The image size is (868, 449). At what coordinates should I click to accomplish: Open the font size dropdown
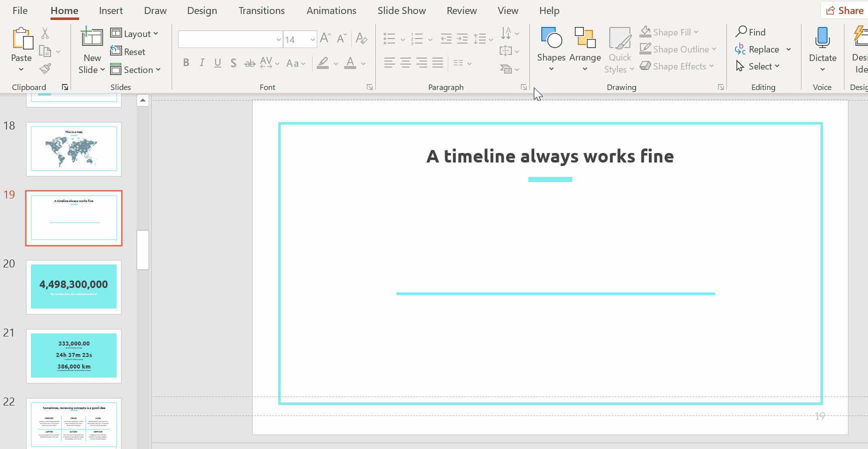313,39
